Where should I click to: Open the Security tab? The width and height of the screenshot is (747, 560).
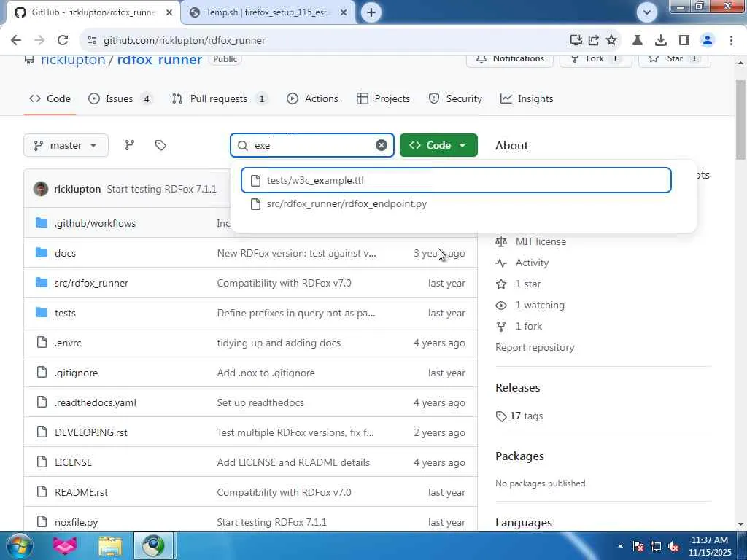pyautogui.click(x=455, y=98)
